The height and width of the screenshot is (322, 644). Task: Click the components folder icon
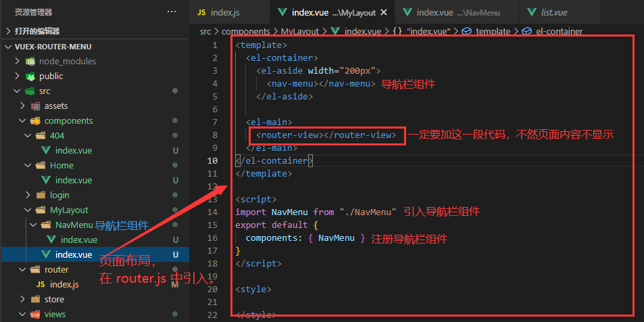[36, 120]
